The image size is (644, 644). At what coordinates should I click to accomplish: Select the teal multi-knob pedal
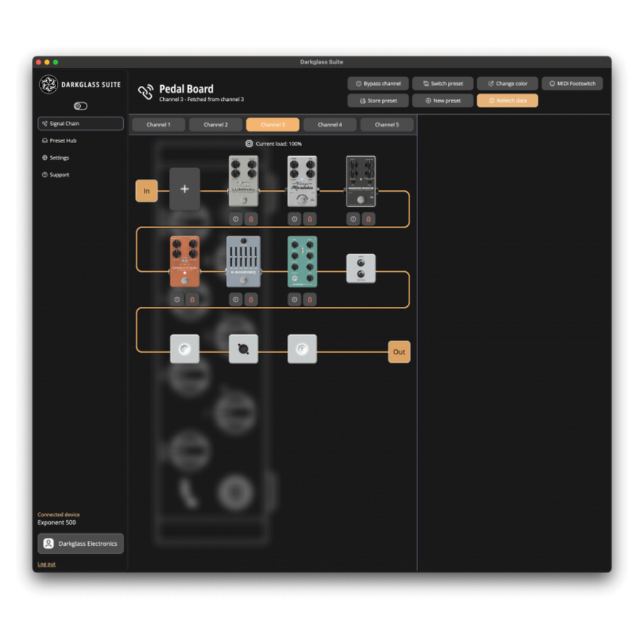tap(302, 261)
